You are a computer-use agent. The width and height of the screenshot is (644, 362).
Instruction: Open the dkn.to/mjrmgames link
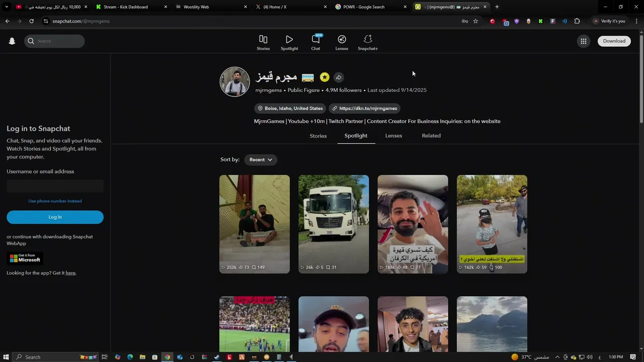tap(365, 108)
